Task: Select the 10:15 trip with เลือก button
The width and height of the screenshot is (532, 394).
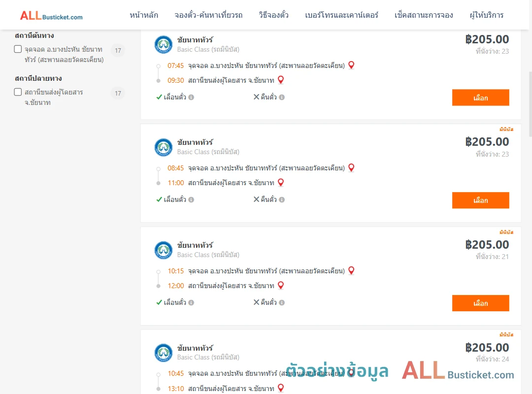Action: [480, 303]
